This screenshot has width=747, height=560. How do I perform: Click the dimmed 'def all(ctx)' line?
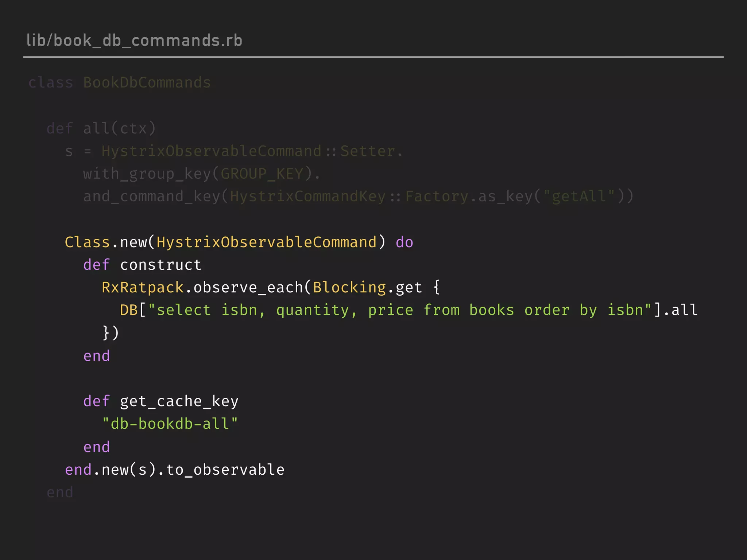[101, 128]
